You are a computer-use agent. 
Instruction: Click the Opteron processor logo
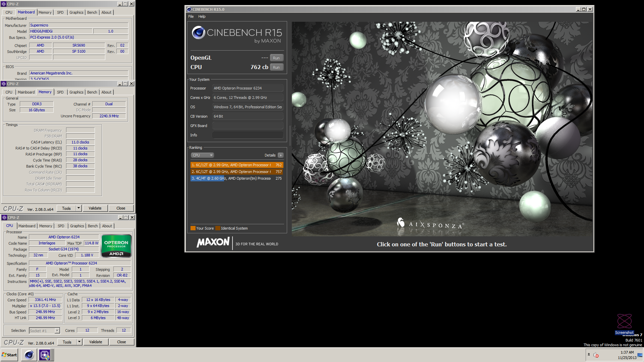click(116, 246)
